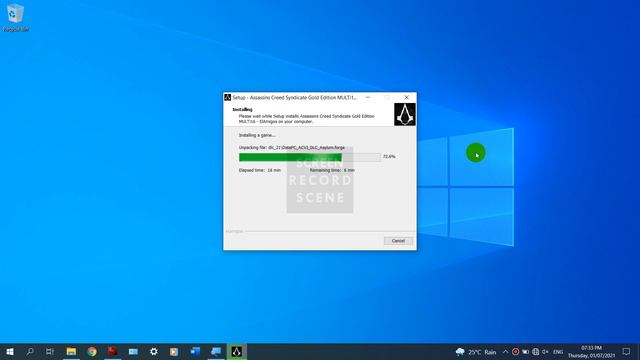Open File Explorer from the taskbar
The width and height of the screenshot is (640, 360).
71,351
